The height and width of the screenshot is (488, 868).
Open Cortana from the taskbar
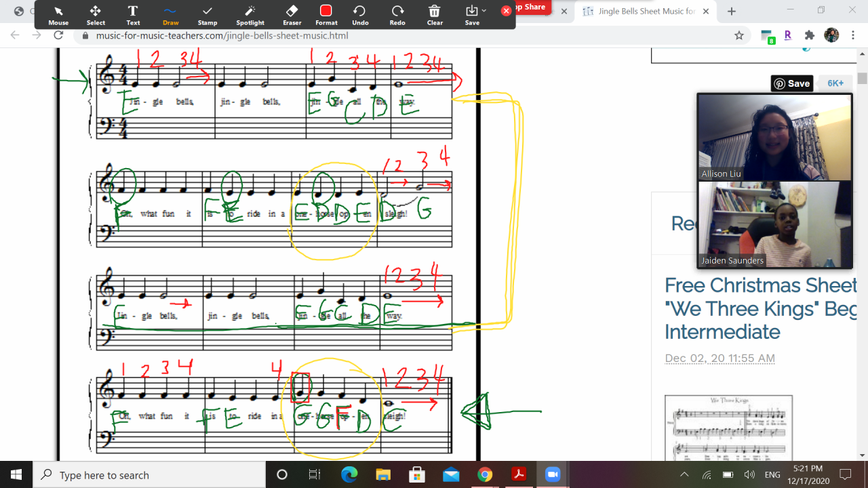coord(282,474)
